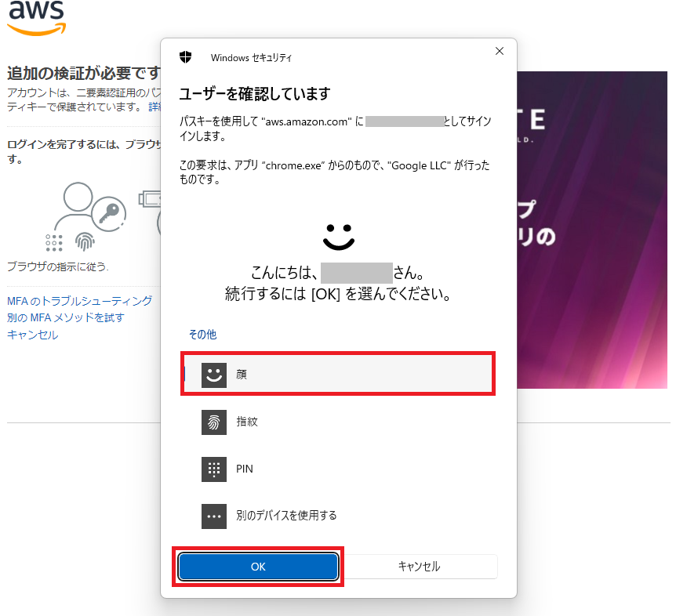The width and height of the screenshot is (676, 616).
Task: Click 追加の検証が必要です heading
Action: coord(84,73)
